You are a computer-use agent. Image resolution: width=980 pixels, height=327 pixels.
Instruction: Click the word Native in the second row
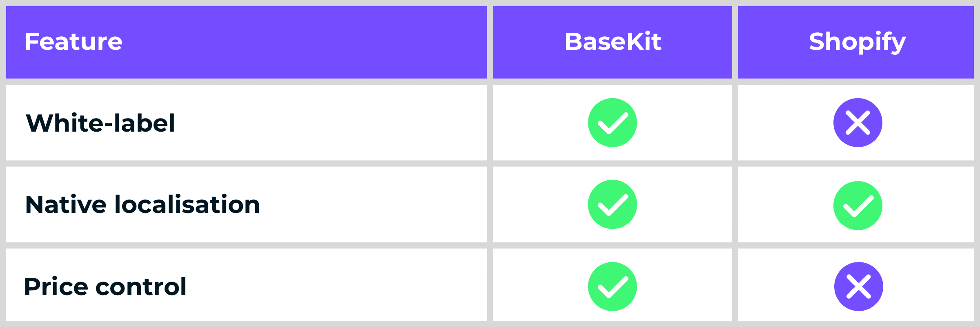(66, 204)
